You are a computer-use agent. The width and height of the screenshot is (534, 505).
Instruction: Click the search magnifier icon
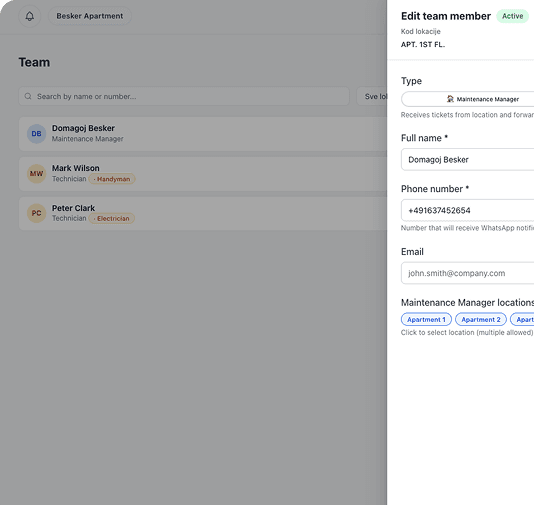[x=28, y=96]
